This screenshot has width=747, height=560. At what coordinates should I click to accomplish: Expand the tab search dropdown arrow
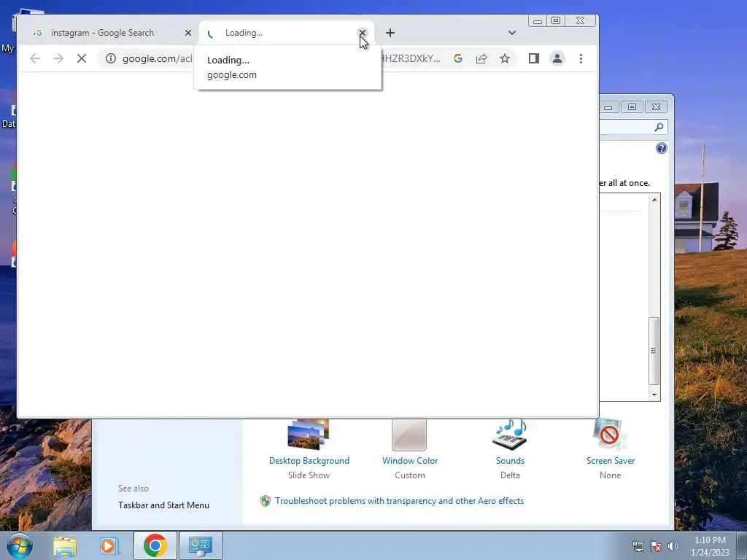[x=511, y=33]
